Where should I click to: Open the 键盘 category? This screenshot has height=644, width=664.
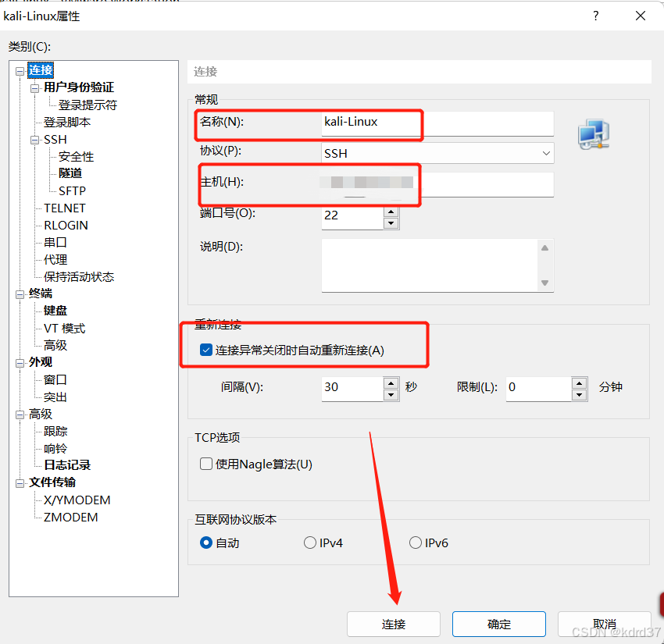click(55, 311)
